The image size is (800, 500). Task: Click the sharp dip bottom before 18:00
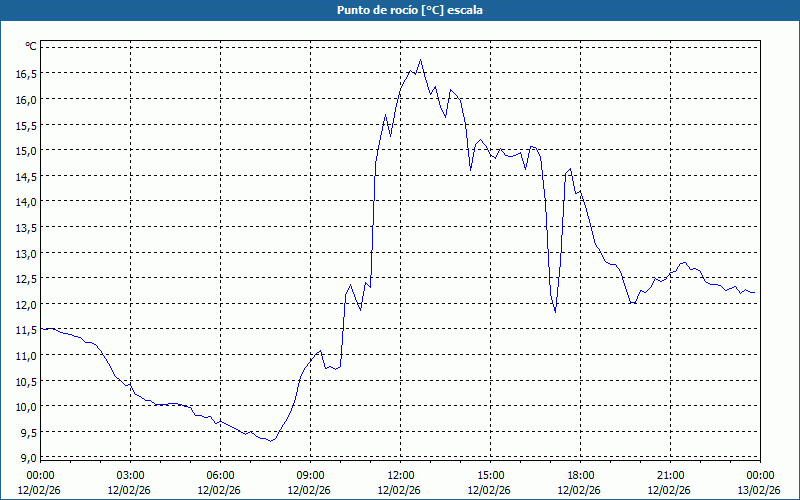pyautogui.click(x=555, y=312)
